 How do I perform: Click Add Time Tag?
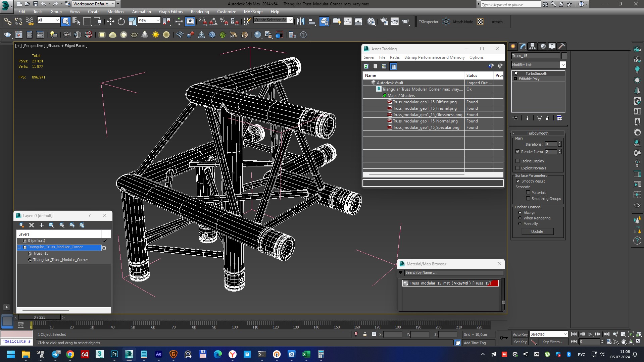click(475, 343)
